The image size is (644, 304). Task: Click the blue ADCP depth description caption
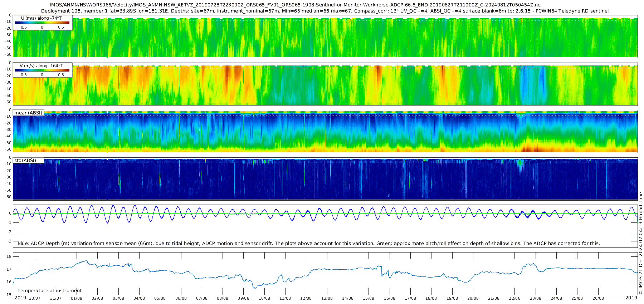pyautogui.click(x=308, y=244)
